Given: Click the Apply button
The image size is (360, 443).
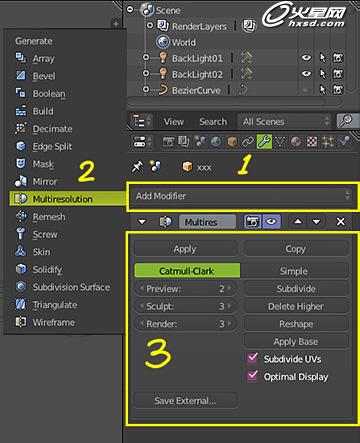Looking at the screenshot, I should 185,249.
